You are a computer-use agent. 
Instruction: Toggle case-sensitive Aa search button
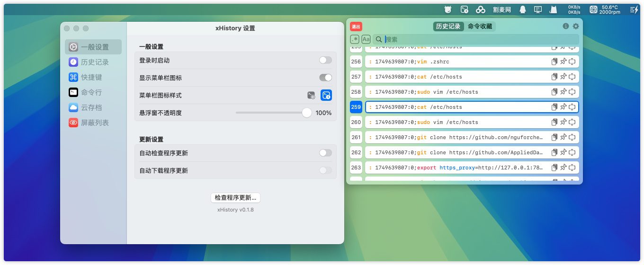[366, 39]
